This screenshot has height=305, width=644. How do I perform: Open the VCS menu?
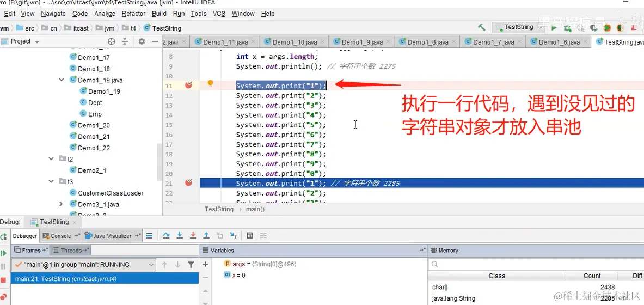click(x=219, y=14)
